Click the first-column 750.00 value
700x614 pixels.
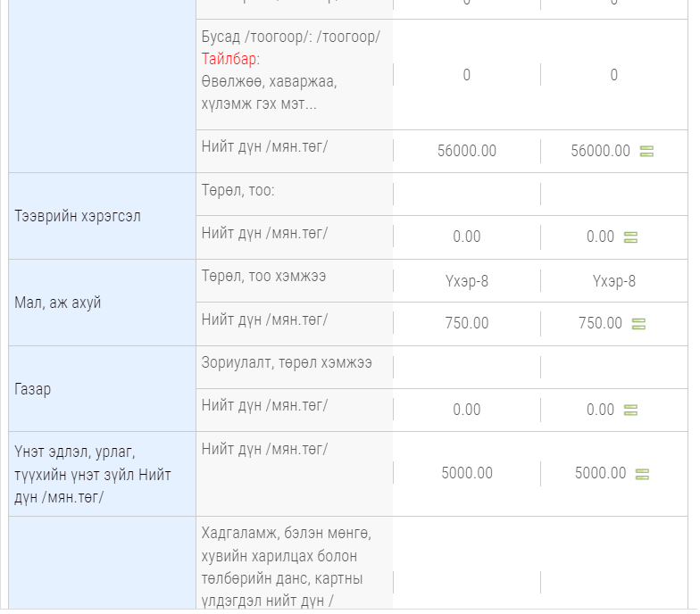(466, 323)
